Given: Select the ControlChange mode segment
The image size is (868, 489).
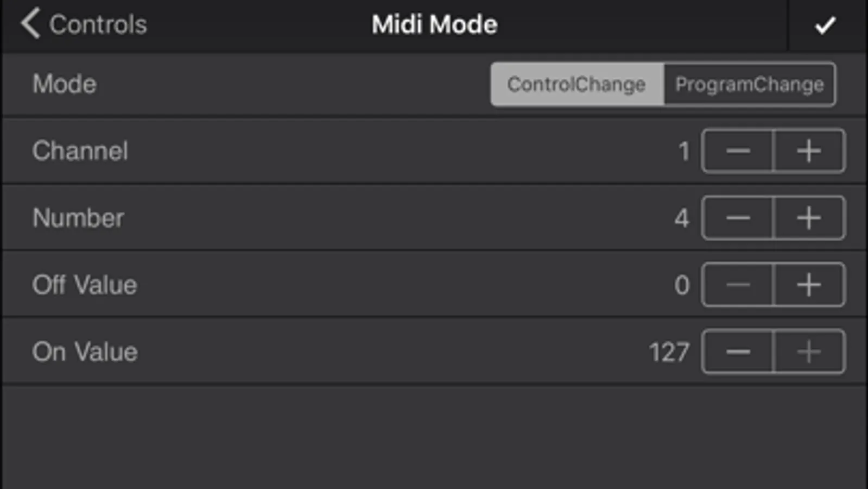Looking at the screenshot, I should click(576, 84).
